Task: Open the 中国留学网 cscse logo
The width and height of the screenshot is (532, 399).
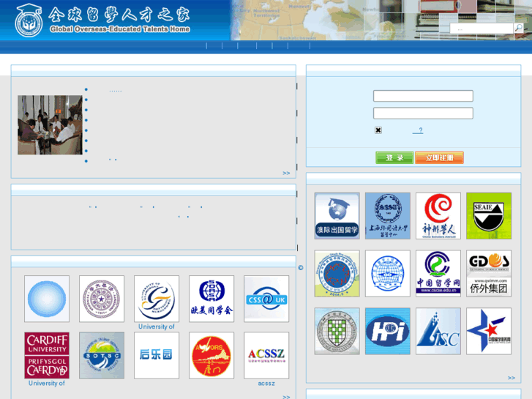Action: coord(438,274)
